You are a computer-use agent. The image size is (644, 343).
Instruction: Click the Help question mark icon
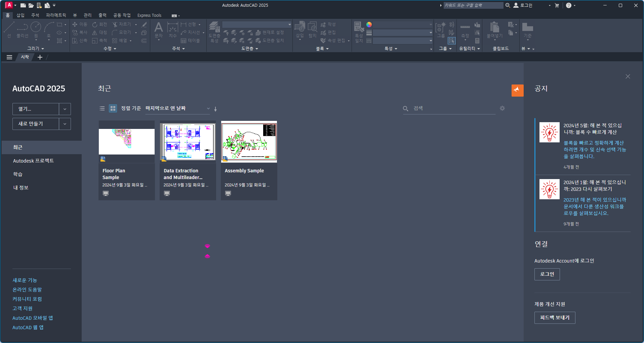click(x=569, y=5)
